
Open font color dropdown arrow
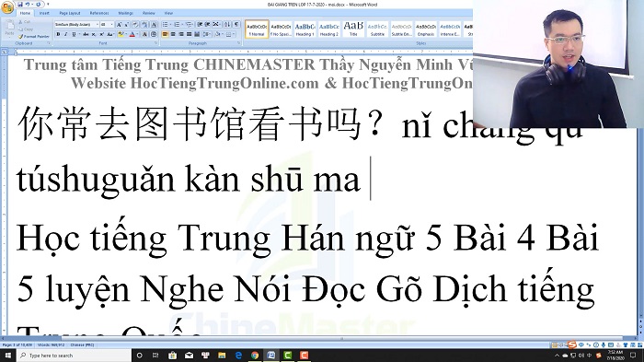pos(137,34)
